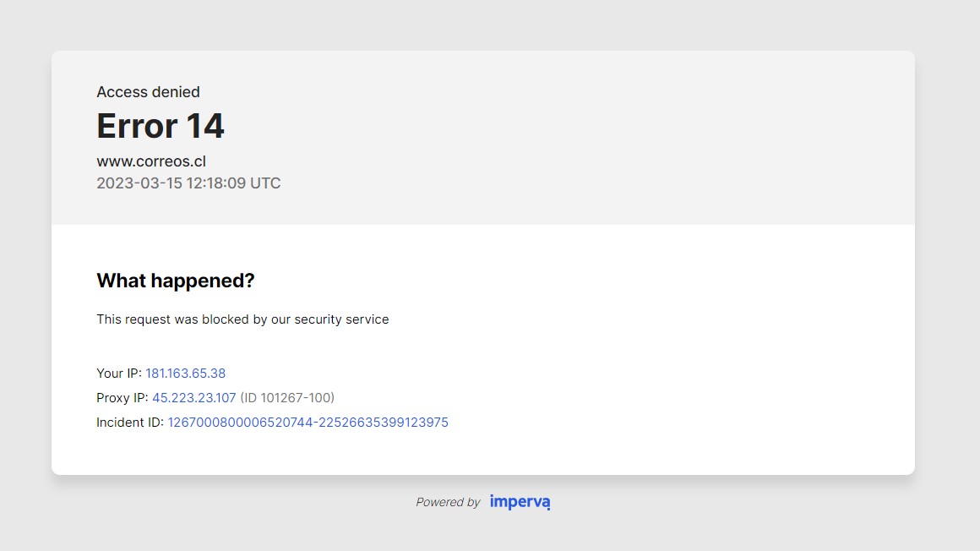Screen dimensions: 980x551
Task: Click the www.correos.cl domain text
Action: click(x=151, y=161)
